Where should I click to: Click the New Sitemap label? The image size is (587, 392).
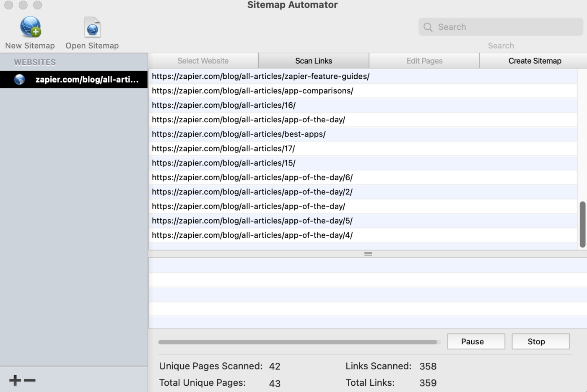click(30, 46)
